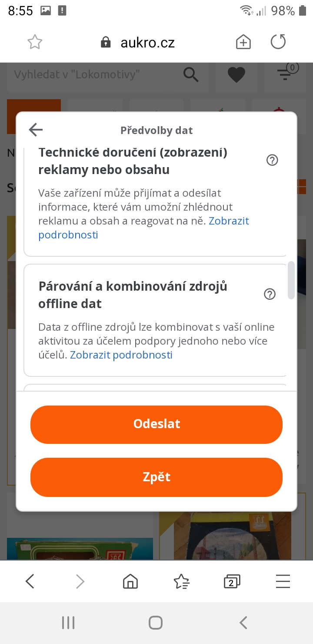Tap the aukro.cz address bar
The image size is (313, 644).
pyautogui.click(x=148, y=43)
